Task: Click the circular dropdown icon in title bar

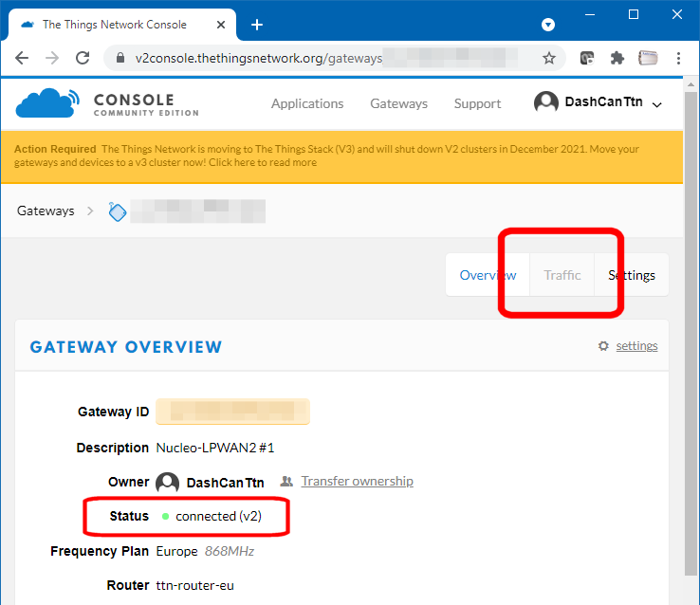Action: 548,25
